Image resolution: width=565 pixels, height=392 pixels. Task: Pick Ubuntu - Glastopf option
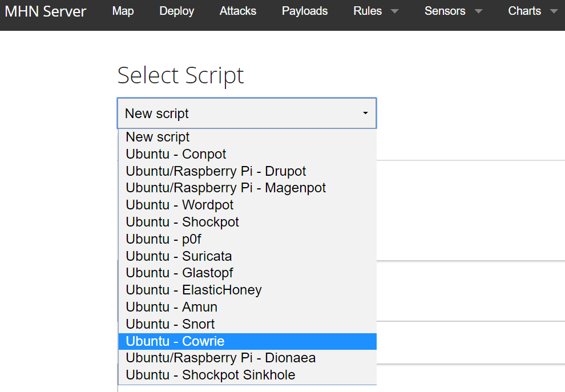[x=180, y=273]
